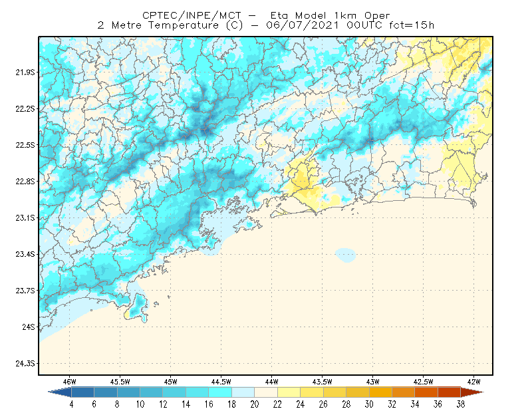The height and width of the screenshot is (411, 532).
Task: Select the 14-16 degree color swatch
Action: point(198,392)
